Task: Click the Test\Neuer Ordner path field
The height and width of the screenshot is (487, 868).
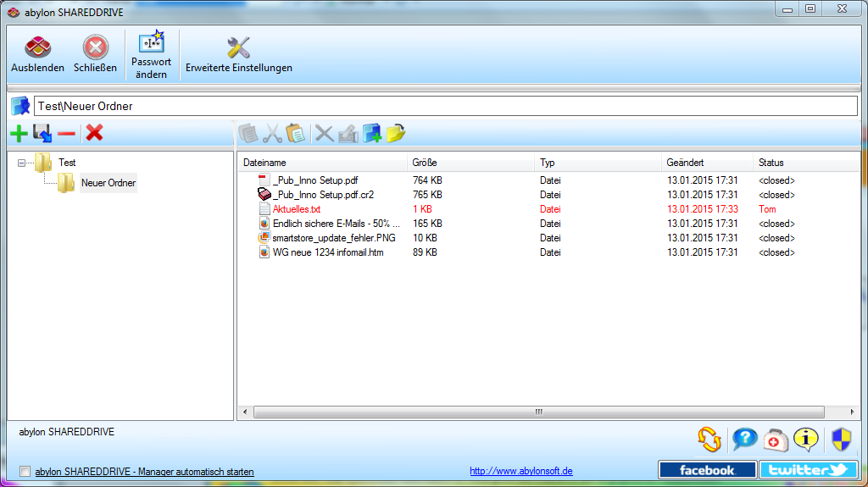Action: coord(446,106)
